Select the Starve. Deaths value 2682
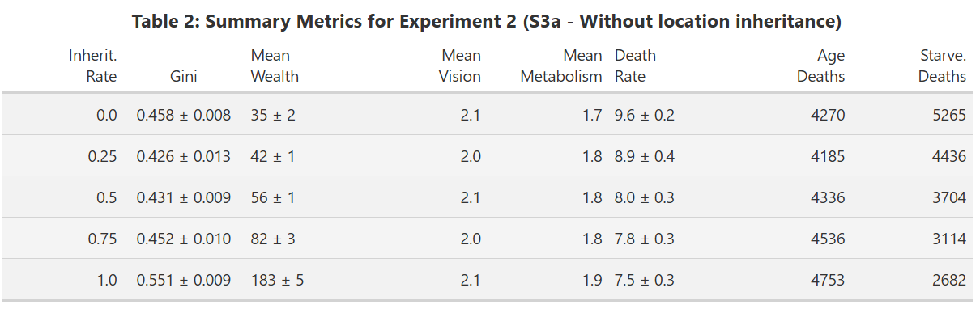 (950, 280)
